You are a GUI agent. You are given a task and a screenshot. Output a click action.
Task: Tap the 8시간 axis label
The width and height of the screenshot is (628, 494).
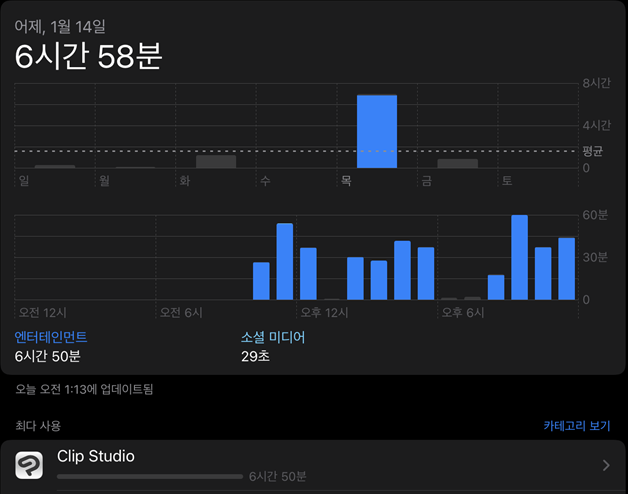(x=596, y=83)
